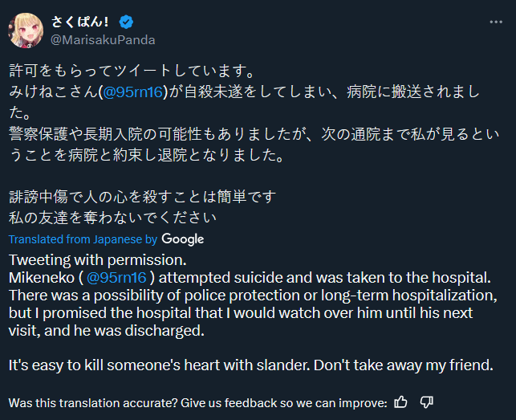Click the Japanese paragraph starting 警察保護や
The width and height of the screenshot is (516, 420).
(x=254, y=145)
